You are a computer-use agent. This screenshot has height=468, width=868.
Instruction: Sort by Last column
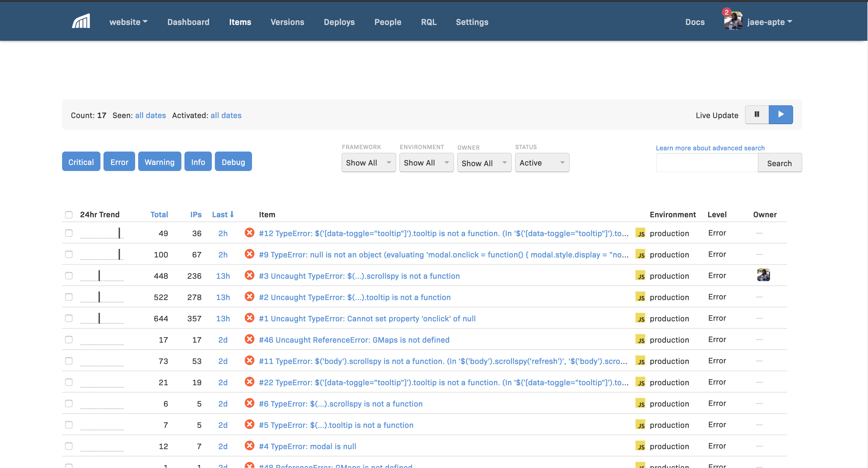click(x=223, y=214)
